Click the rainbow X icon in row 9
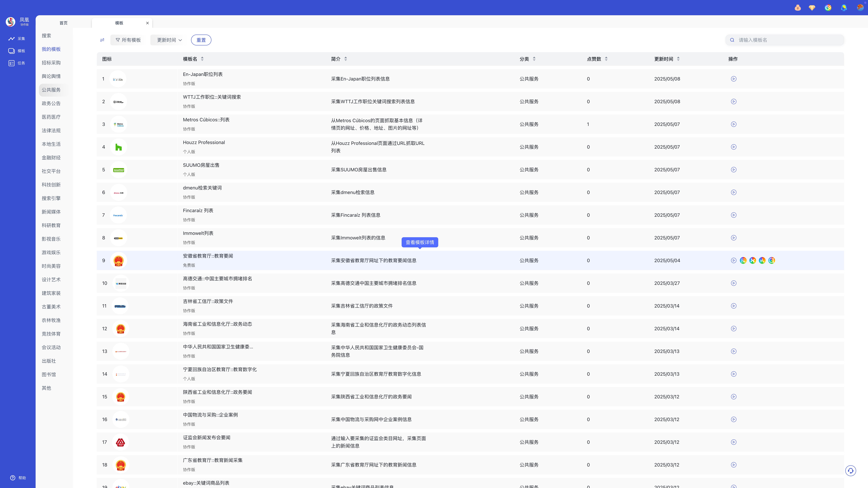This screenshot has height=488, width=868. tap(752, 260)
